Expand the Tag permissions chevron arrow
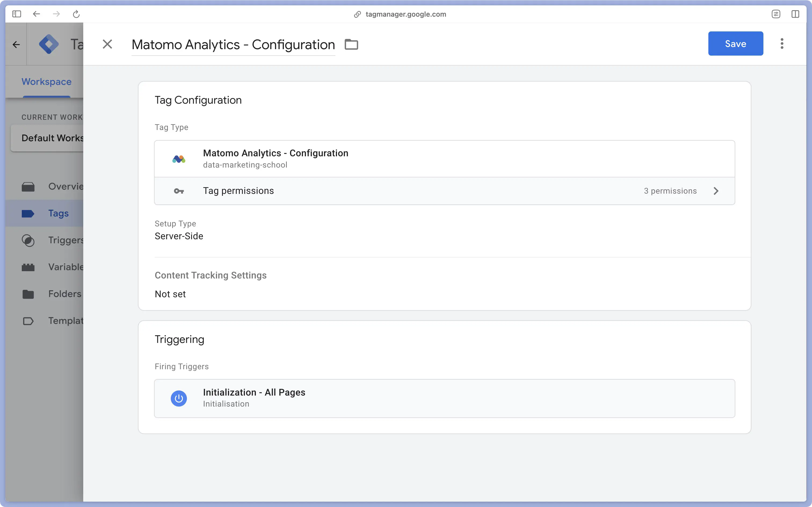 (716, 191)
